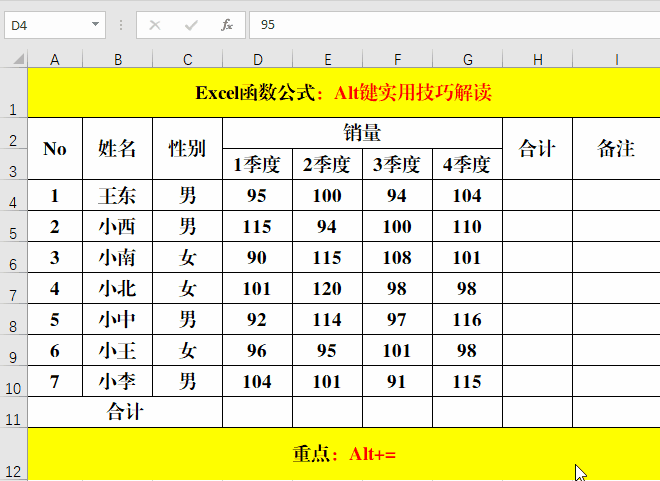
Task: Click the '2季度' header cell
Action: 327,164
